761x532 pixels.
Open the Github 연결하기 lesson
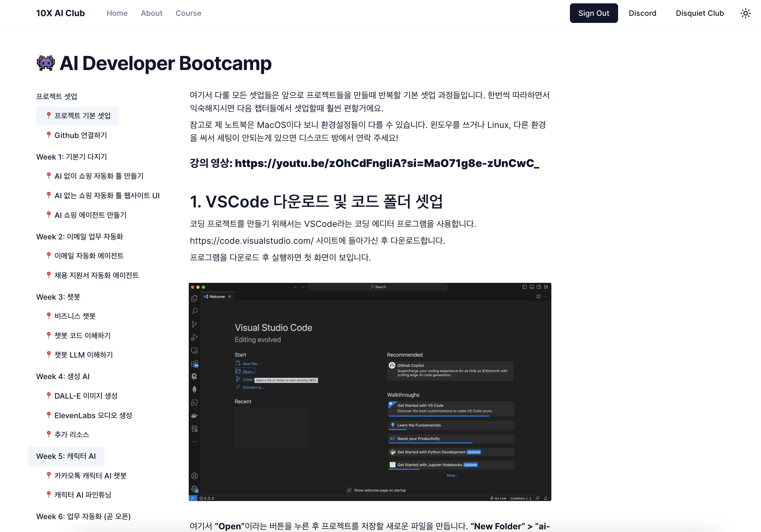click(77, 135)
